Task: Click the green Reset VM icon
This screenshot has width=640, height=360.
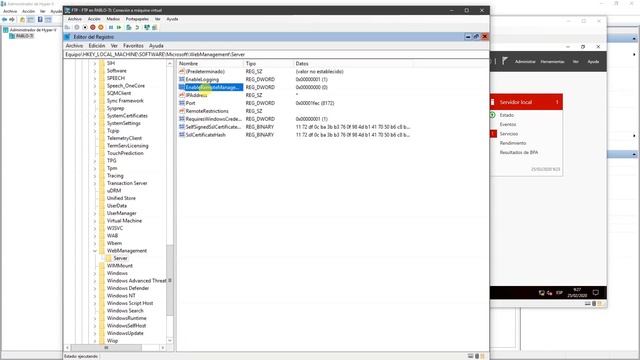Action: point(119,27)
